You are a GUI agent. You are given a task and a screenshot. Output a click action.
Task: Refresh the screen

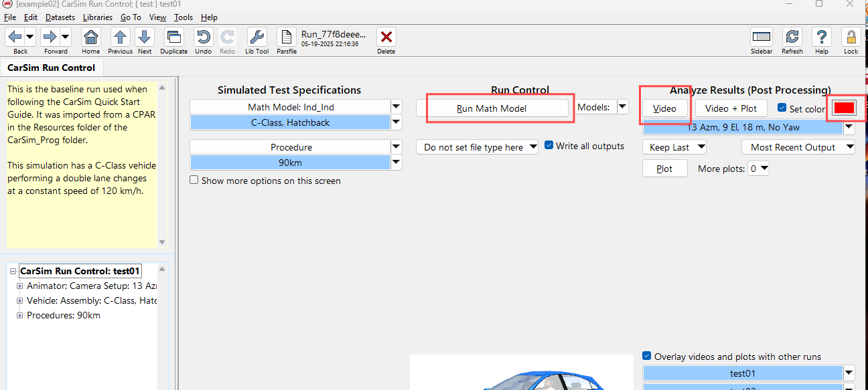pos(792,37)
